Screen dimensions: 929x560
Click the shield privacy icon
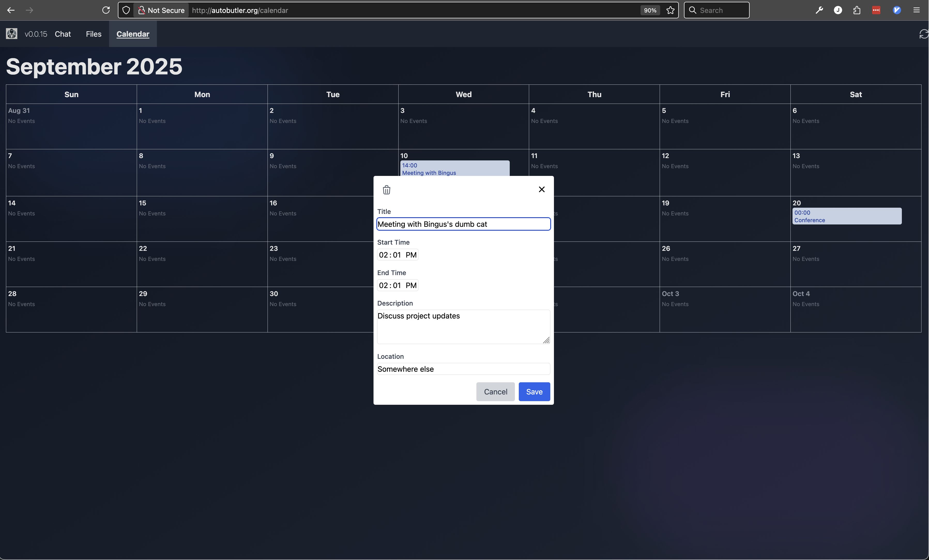coord(126,10)
